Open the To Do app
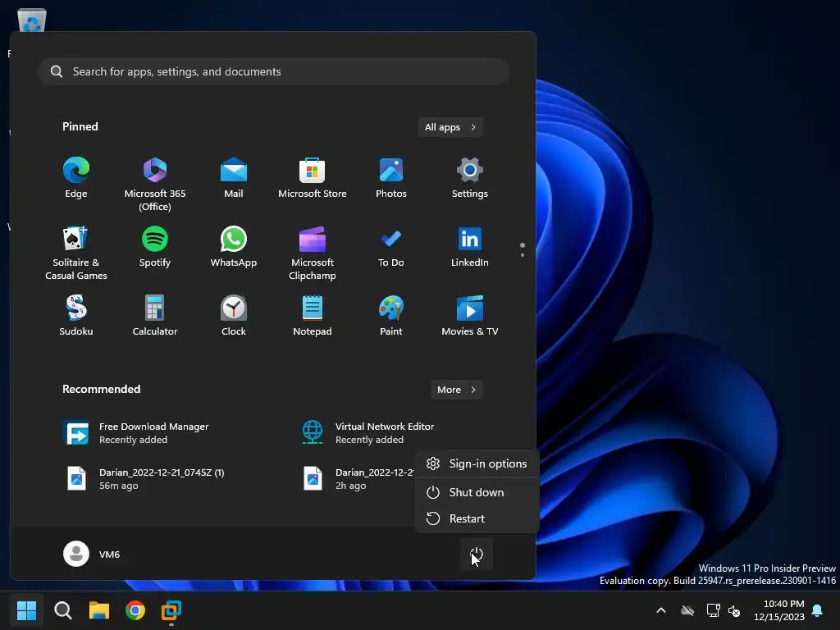This screenshot has width=840, height=630. pos(391,247)
